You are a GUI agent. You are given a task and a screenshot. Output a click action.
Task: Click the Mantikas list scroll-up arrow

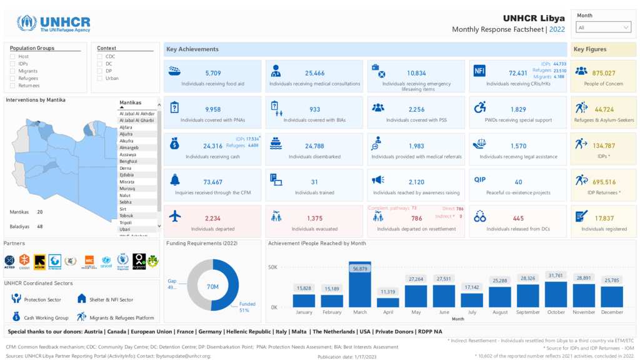tap(159, 105)
